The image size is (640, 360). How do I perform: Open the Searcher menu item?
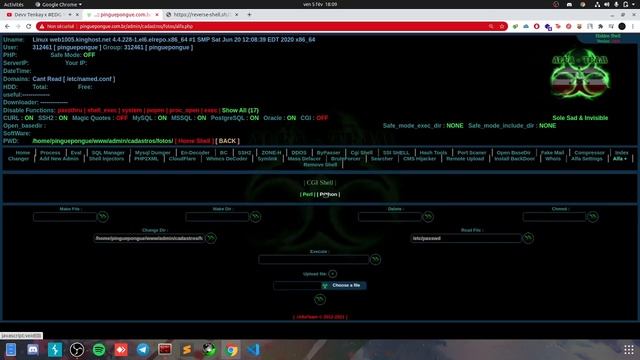tap(382, 159)
